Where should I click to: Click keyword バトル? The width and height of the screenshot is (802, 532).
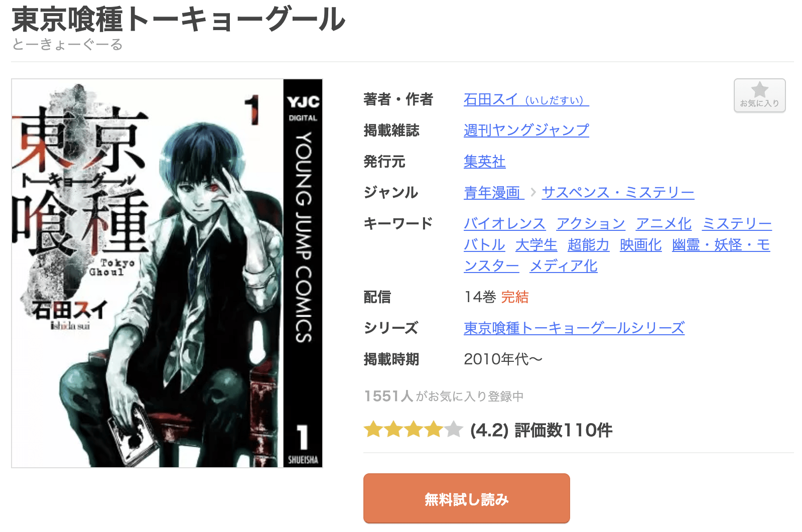(x=484, y=244)
